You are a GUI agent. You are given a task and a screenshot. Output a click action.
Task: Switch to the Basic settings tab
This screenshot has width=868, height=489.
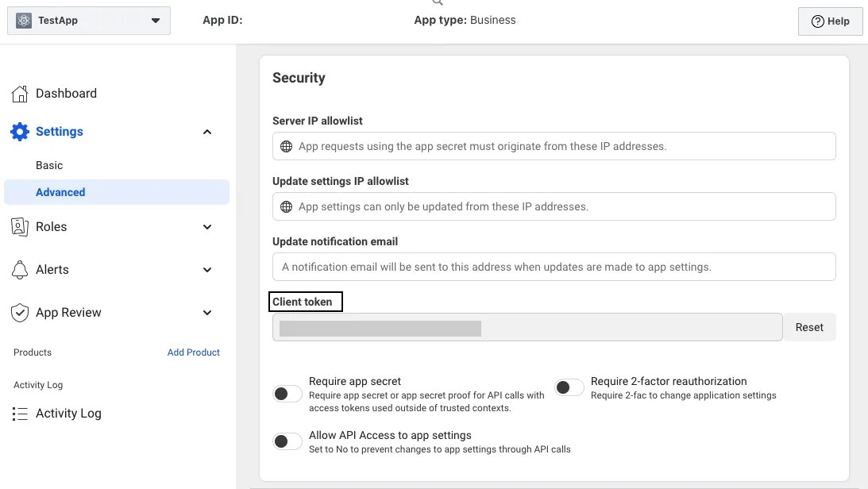(x=49, y=165)
